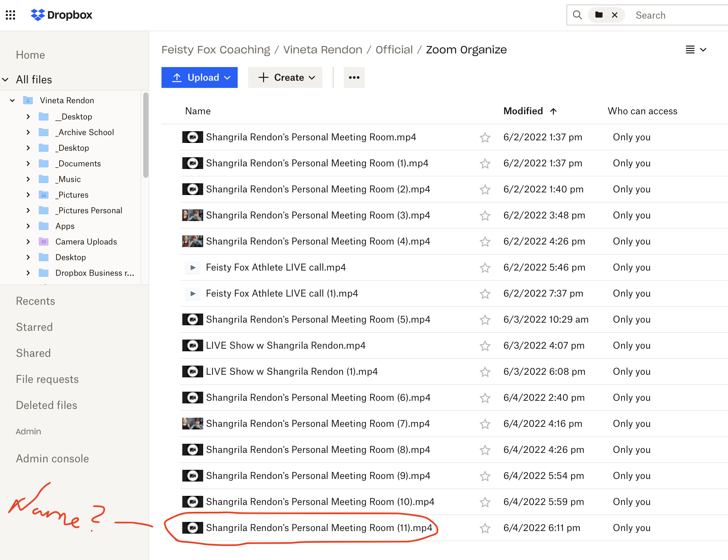
Task: Star Personal Meeting Room (1).mp4
Action: (x=485, y=163)
